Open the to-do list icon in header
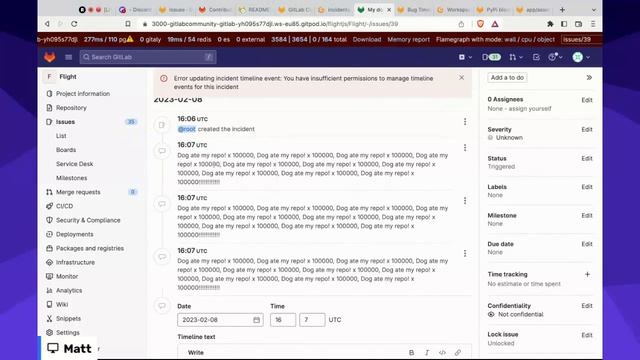The image size is (640, 360). pos(536,57)
